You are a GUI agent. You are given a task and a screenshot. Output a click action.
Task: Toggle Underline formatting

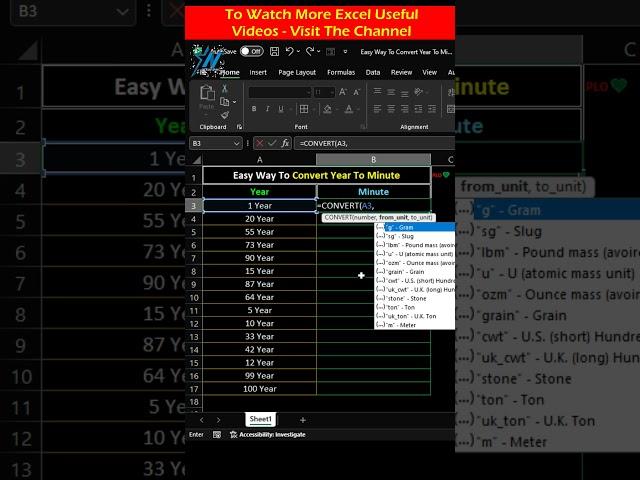point(281,109)
